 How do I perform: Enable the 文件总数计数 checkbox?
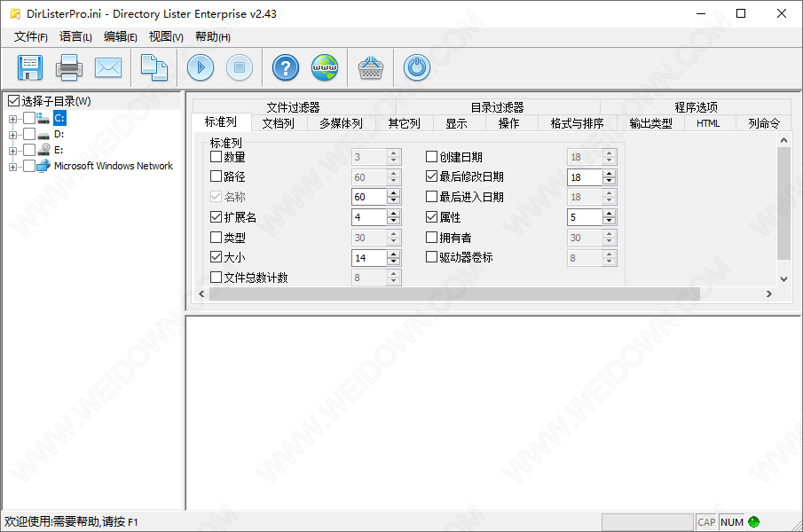tap(216, 278)
